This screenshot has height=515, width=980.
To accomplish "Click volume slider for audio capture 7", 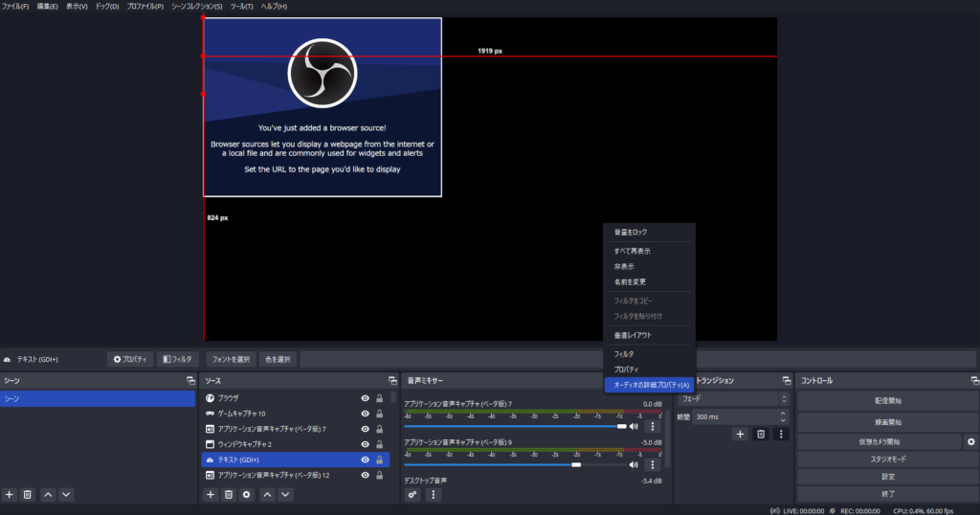I will point(515,426).
